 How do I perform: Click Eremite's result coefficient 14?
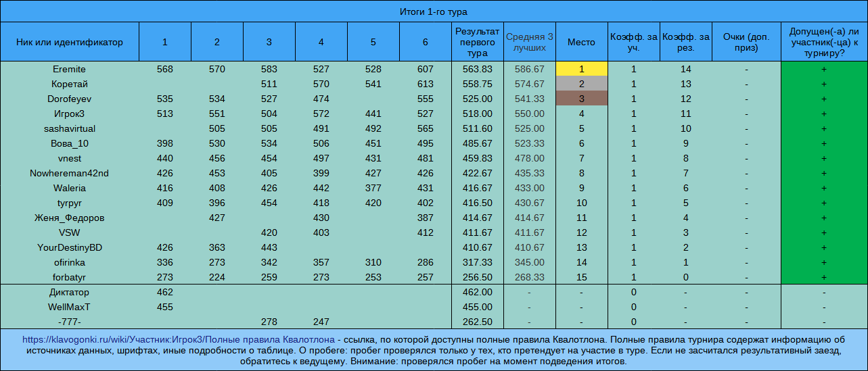tap(685, 70)
